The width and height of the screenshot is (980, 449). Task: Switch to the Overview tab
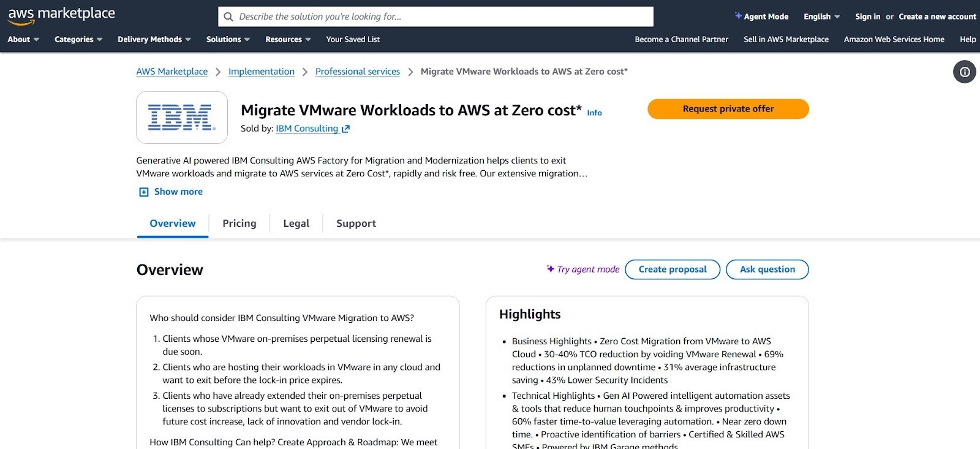(x=173, y=224)
